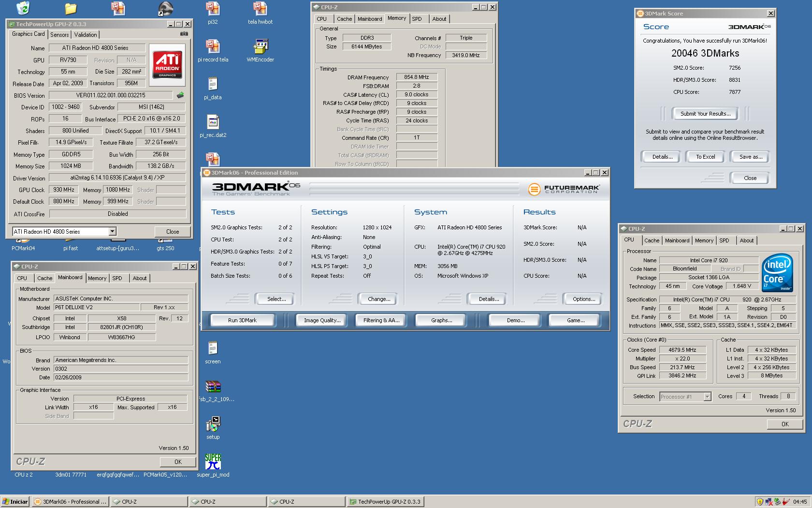Screen dimensions: 812x508
Task: Open pi record tela desktop icon
Action: click(213, 50)
